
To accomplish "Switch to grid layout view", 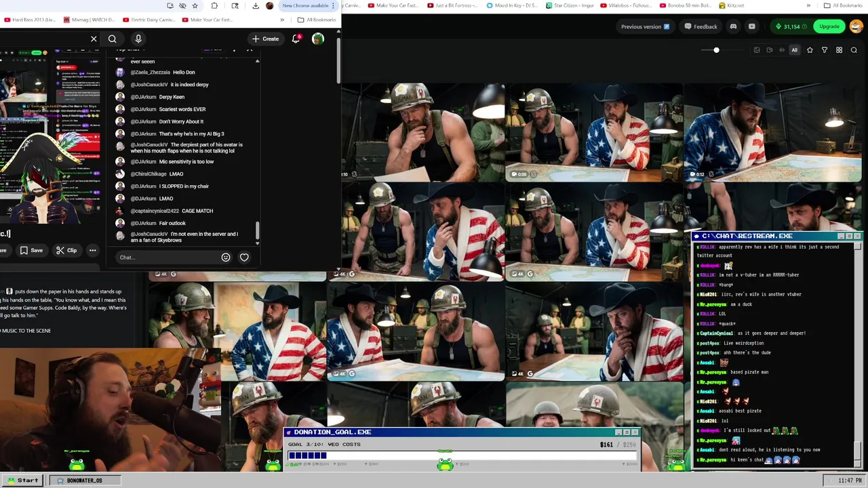I will tap(839, 50).
